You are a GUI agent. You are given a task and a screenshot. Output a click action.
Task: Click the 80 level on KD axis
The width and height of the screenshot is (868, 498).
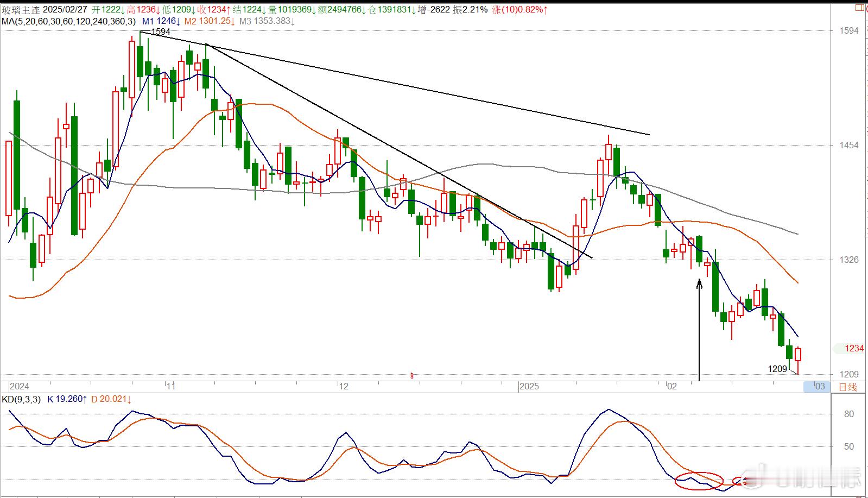click(849, 414)
